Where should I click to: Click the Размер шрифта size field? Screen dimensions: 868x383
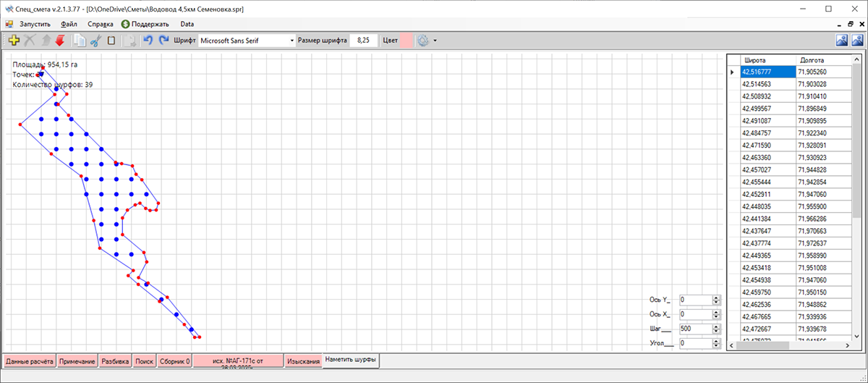[363, 41]
